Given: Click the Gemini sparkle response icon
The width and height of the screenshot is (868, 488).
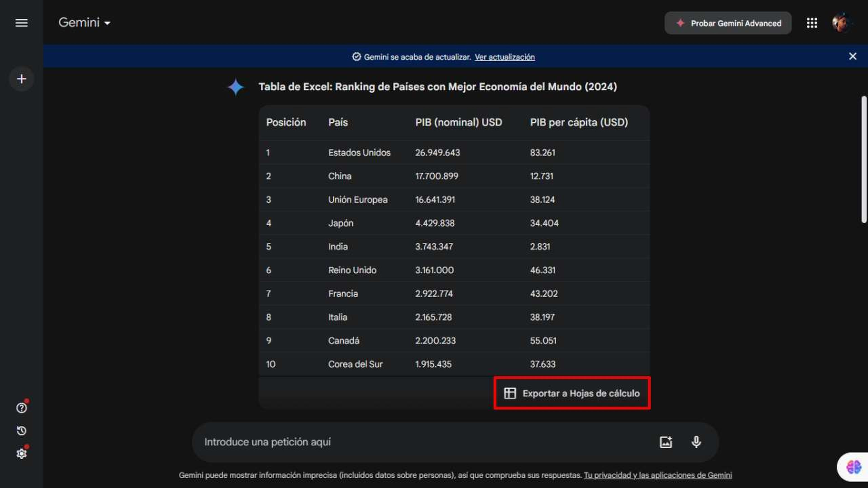Looking at the screenshot, I should coord(236,87).
